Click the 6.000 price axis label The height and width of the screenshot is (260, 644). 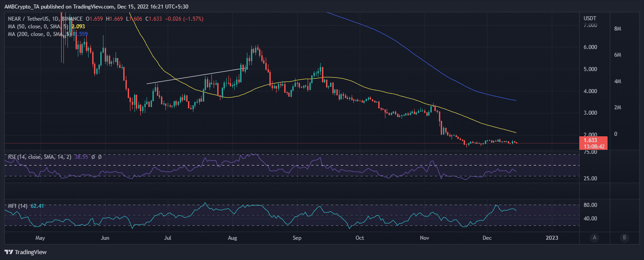(591, 47)
